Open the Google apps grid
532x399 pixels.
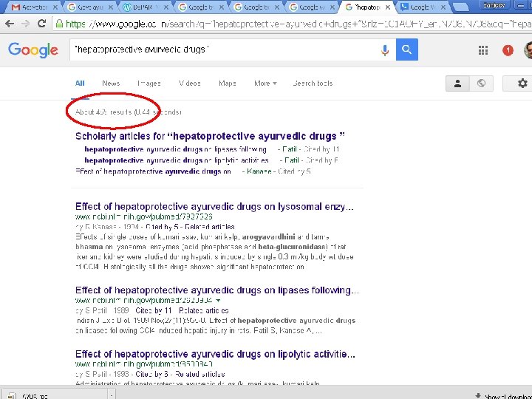(483, 50)
